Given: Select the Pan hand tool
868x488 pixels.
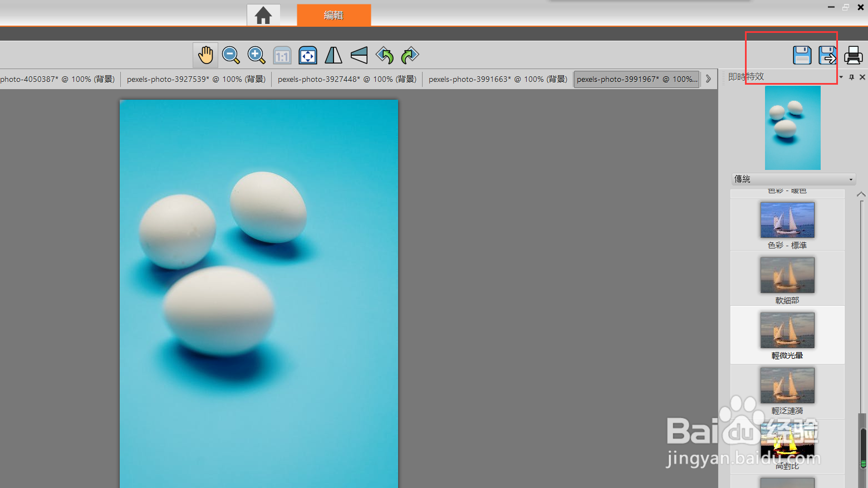Looking at the screenshot, I should [x=205, y=55].
